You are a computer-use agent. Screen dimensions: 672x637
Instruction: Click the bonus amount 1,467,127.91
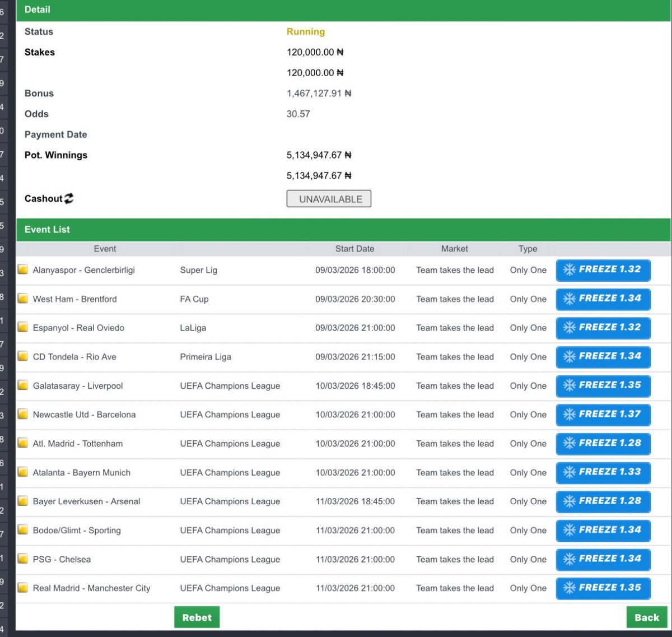click(319, 94)
